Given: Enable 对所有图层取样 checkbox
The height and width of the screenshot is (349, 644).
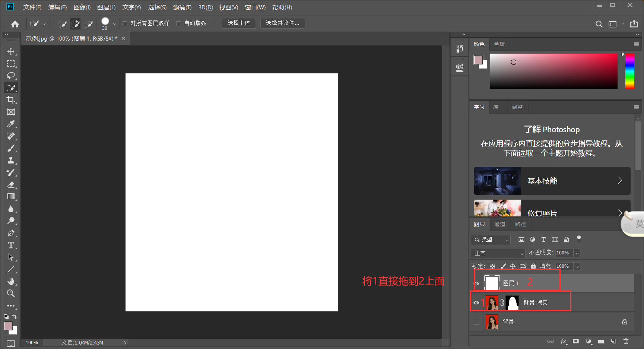Looking at the screenshot, I should coord(125,24).
